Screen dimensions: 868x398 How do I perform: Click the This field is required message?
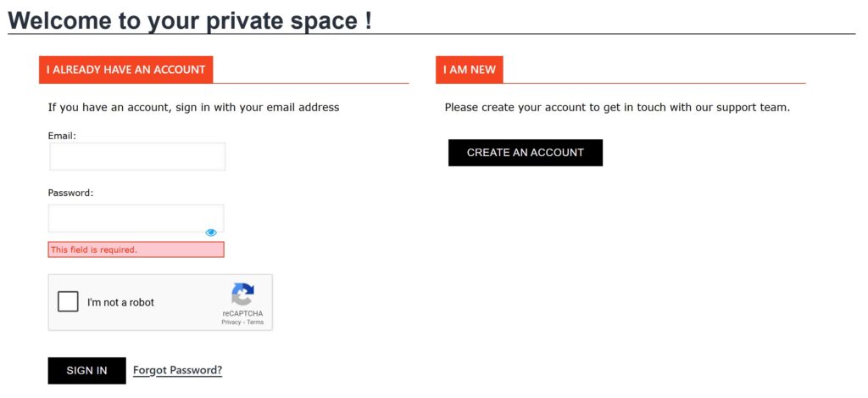coord(136,249)
